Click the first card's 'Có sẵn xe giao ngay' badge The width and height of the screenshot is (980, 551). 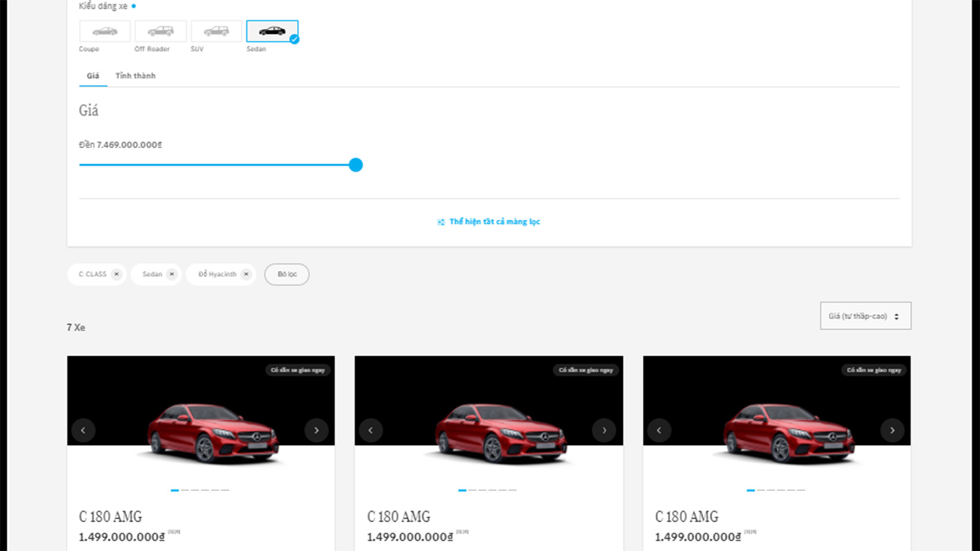pos(298,370)
